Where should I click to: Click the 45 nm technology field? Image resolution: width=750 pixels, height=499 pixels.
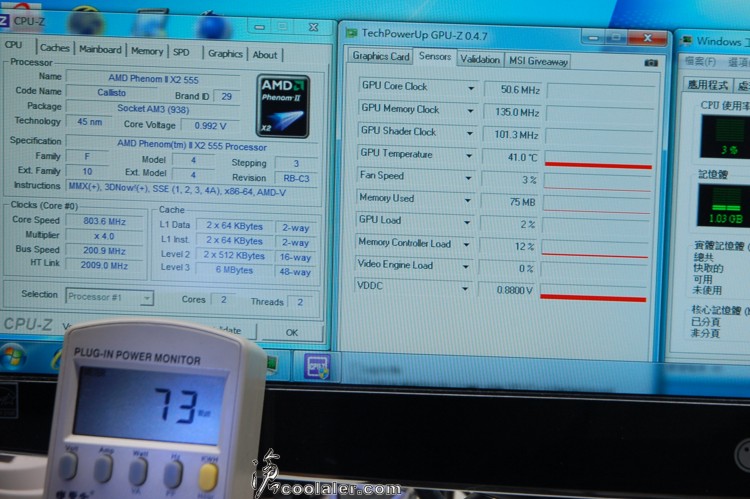point(89,122)
